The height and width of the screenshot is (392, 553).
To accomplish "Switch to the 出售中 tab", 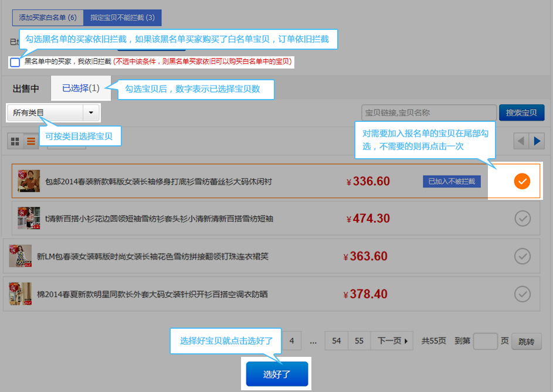I will tap(26, 88).
